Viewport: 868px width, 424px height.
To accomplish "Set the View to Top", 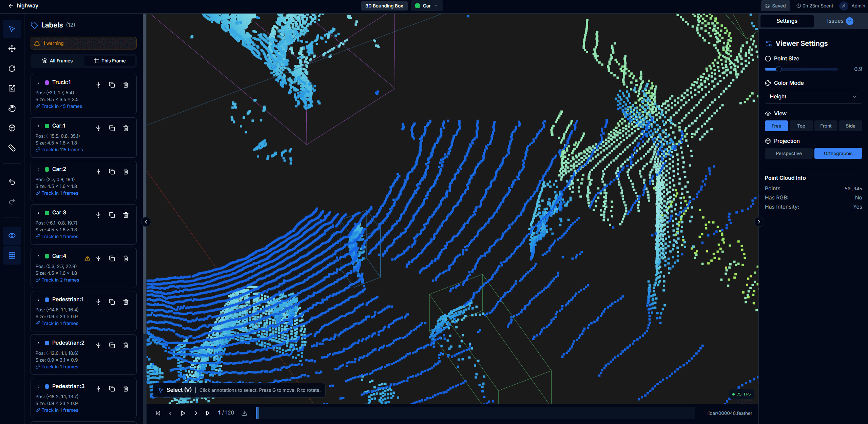I will click(801, 126).
